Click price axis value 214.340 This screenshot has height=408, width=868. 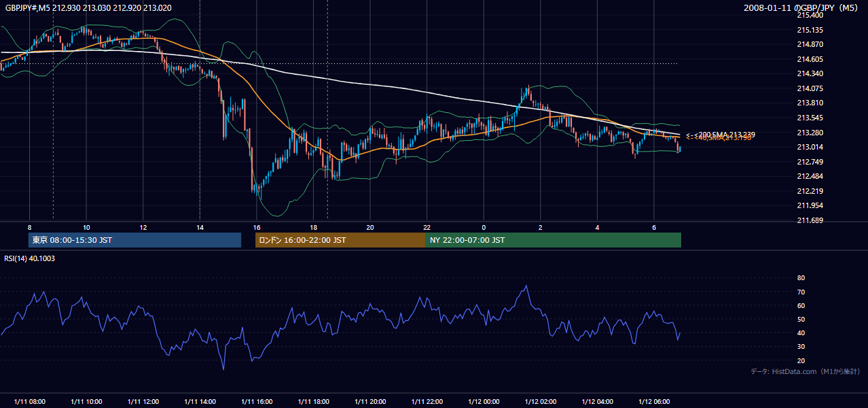(810, 73)
